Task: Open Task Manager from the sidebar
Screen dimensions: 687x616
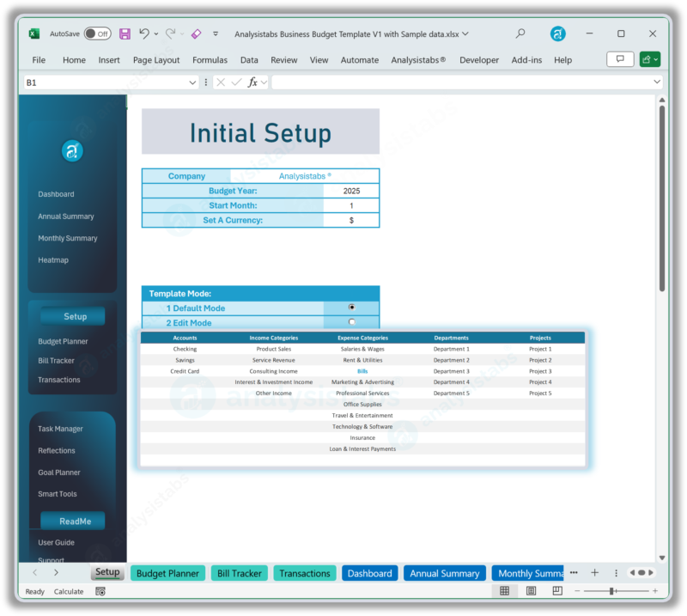Action: [x=60, y=429]
